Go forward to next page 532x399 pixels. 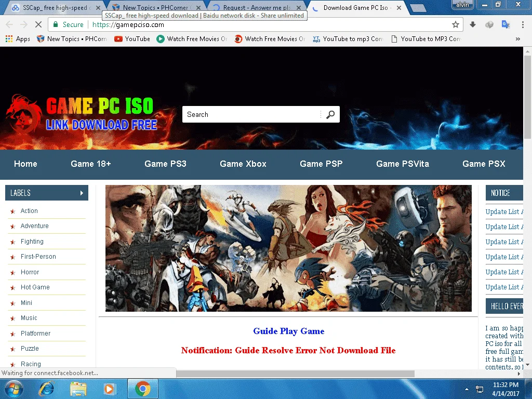pos(24,24)
